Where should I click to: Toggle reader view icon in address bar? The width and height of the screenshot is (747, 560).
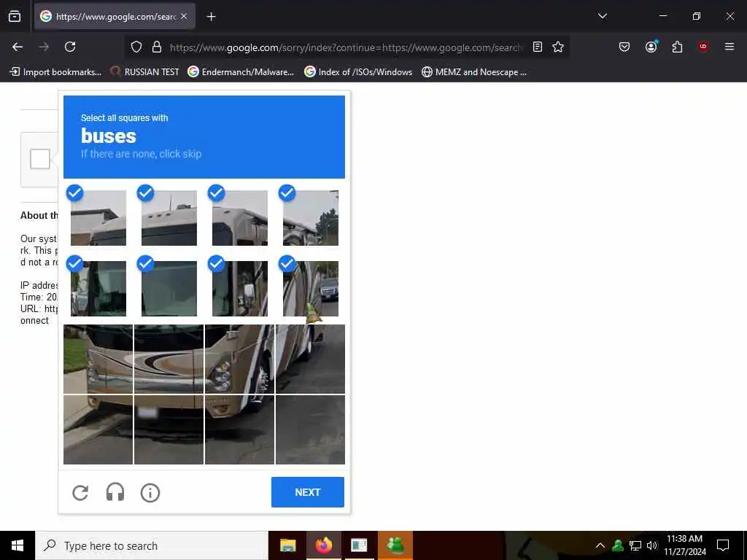pos(538,47)
